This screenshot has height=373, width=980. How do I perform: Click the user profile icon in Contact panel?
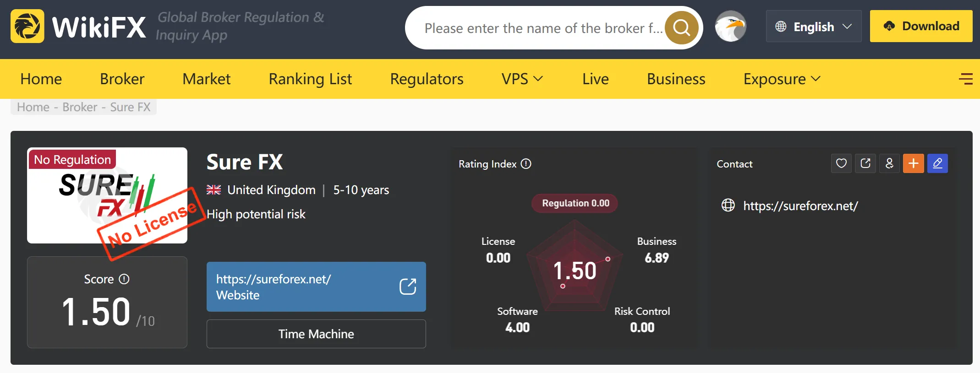click(889, 163)
